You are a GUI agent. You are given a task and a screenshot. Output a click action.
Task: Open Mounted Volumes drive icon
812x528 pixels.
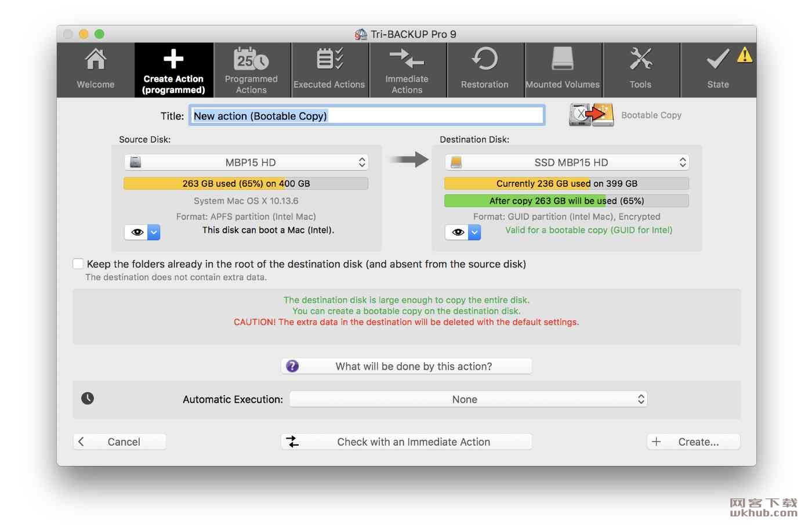pos(563,59)
